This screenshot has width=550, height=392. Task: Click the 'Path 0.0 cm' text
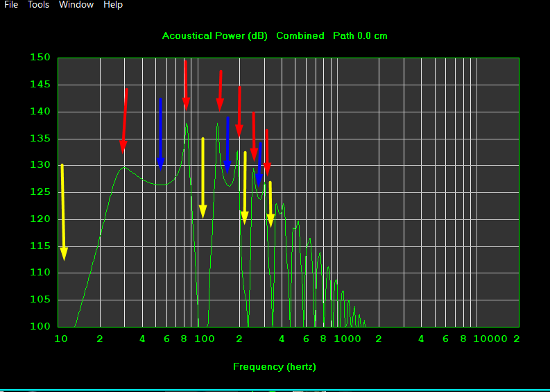[x=360, y=36]
